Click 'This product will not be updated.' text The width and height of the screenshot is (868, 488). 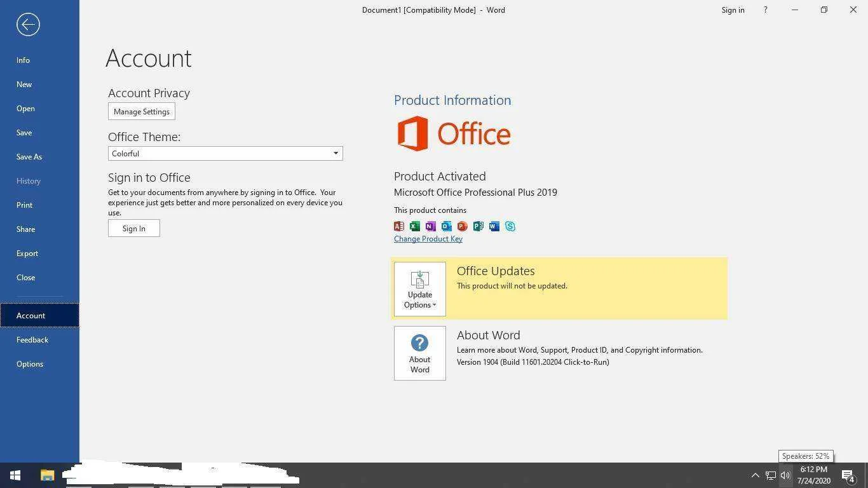(x=512, y=286)
